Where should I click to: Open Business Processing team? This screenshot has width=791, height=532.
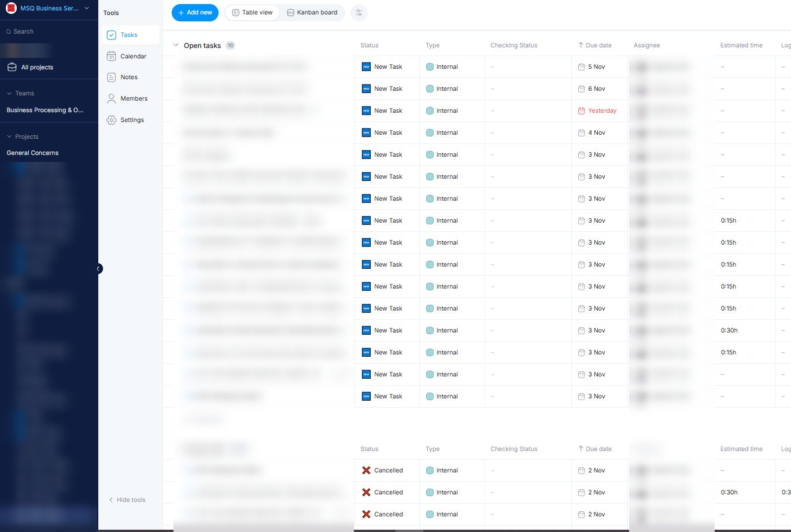click(x=45, y=110)
